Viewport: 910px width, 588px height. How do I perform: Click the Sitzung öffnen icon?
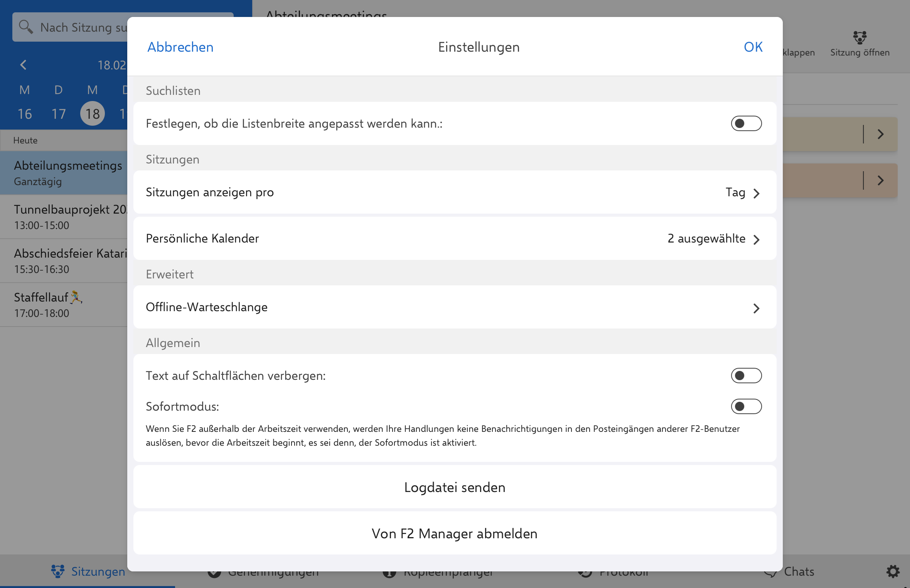point(859,37)
